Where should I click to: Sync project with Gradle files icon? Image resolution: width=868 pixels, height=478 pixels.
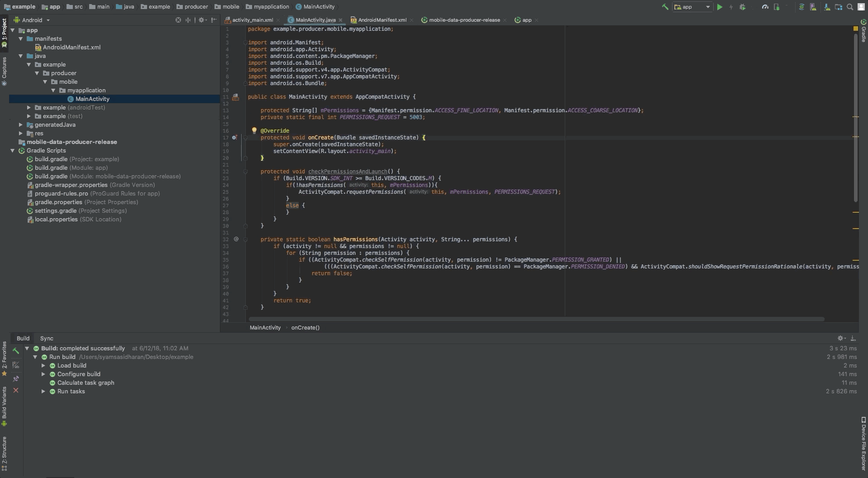click(x=801, y=7)
